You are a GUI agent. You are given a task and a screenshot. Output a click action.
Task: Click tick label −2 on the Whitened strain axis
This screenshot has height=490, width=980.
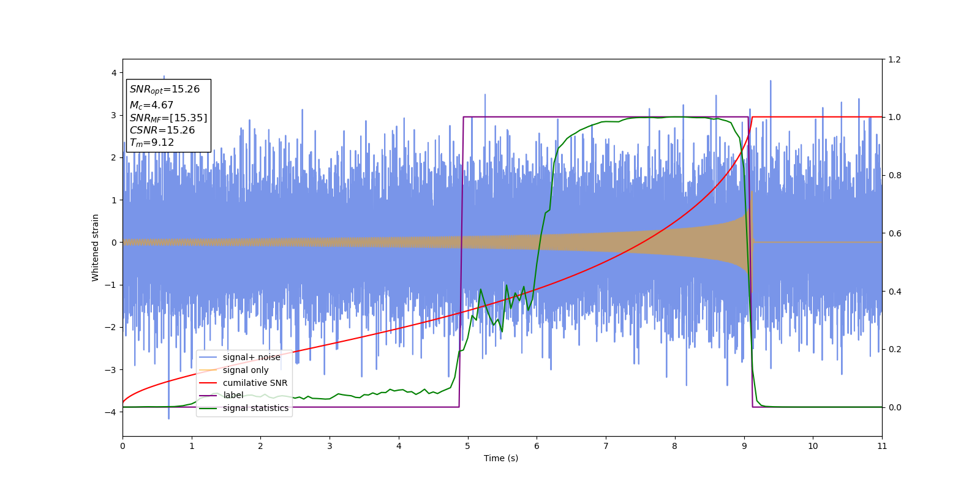[110, 327]
